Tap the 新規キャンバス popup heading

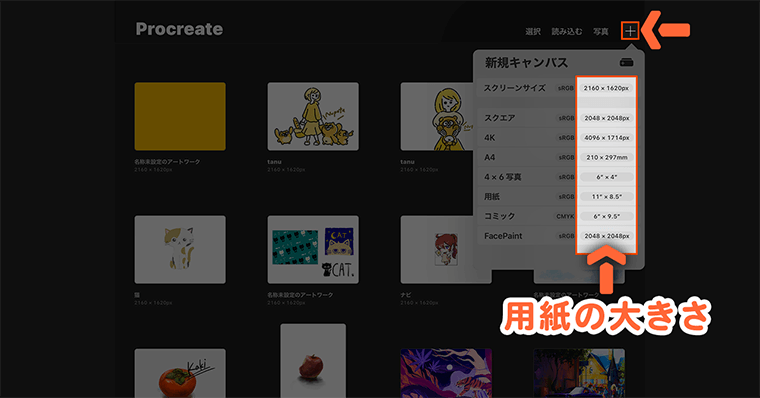click(526, 63)
